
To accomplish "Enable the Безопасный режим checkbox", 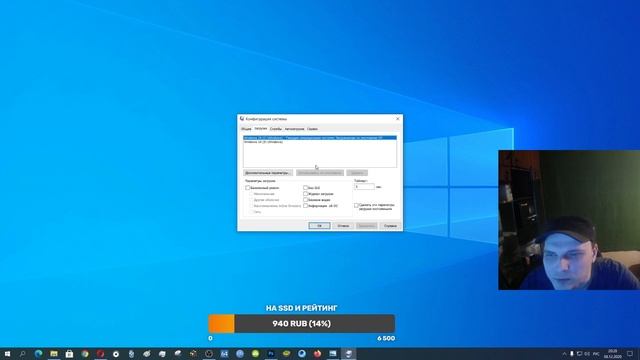I will 248,188.
